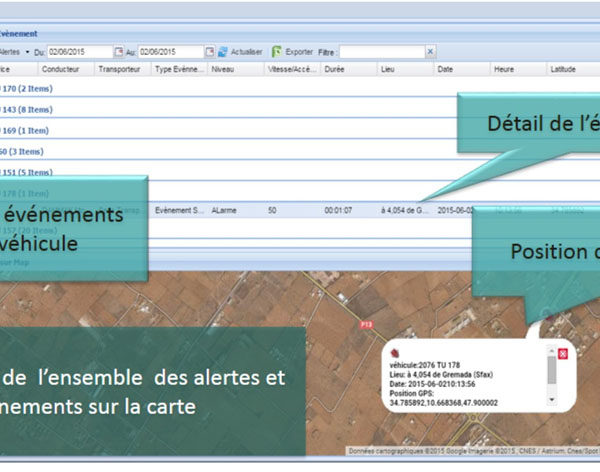Click the Exporter button label

299,51
